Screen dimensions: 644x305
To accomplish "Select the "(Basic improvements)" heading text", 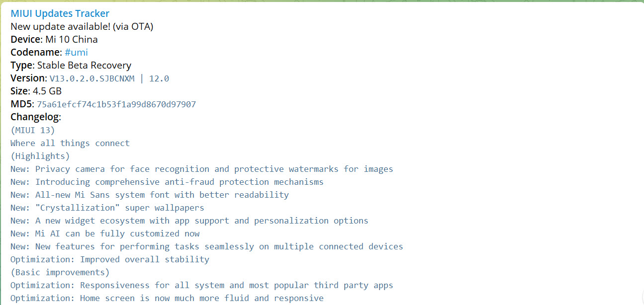I will [60, 272].
